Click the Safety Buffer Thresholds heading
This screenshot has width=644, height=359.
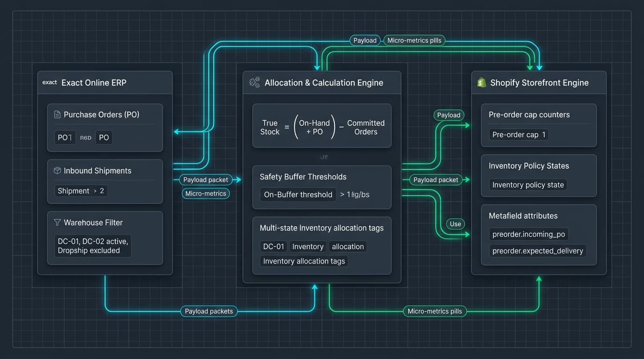pos(303,177)
